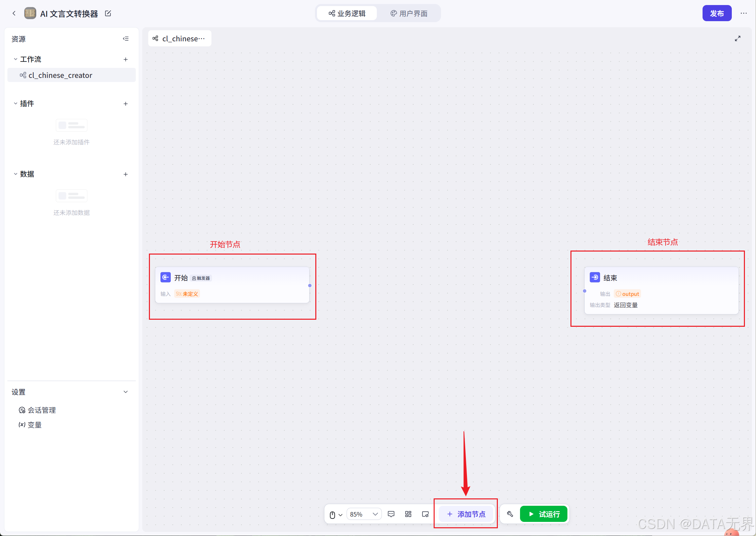Open the mouse interaction mode dropdown
This screenshot has width=756, height=536.
pos(335,515)
